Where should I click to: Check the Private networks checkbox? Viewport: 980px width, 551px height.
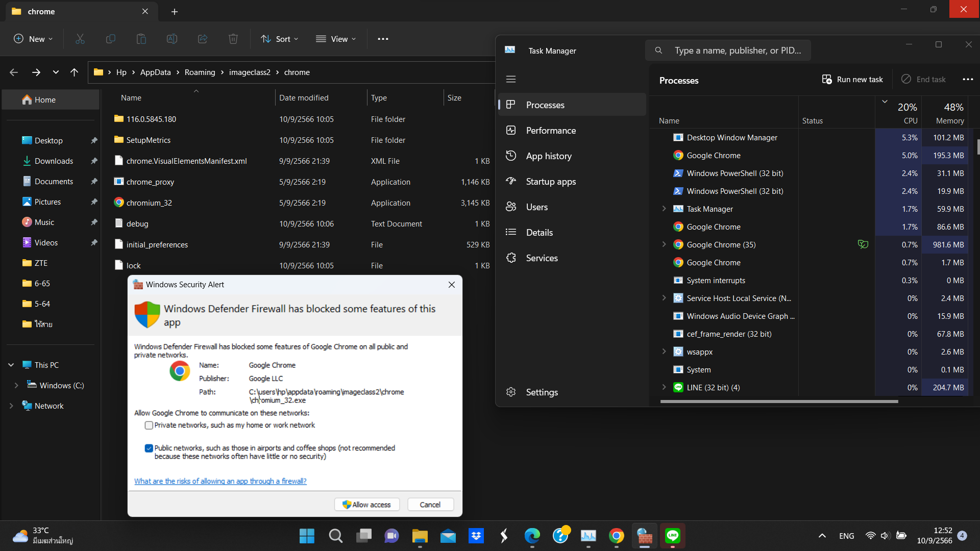pyautogui.click(x=149, y=425)
